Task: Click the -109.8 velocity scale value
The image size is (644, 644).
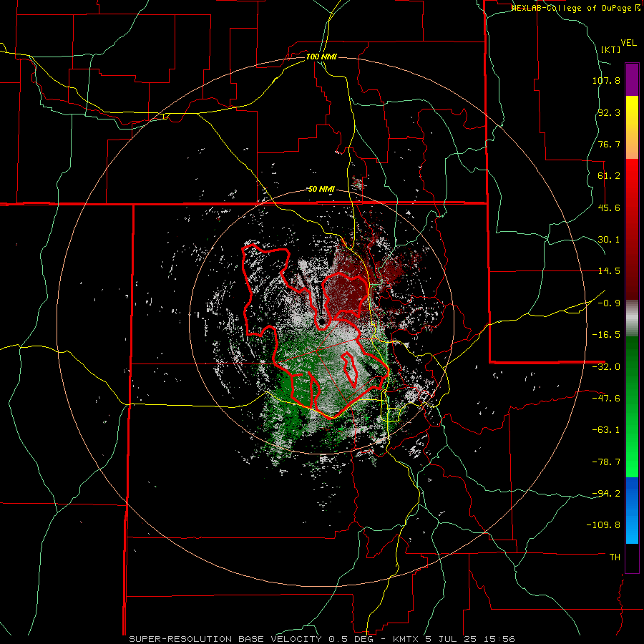Action: pos(603,525)
